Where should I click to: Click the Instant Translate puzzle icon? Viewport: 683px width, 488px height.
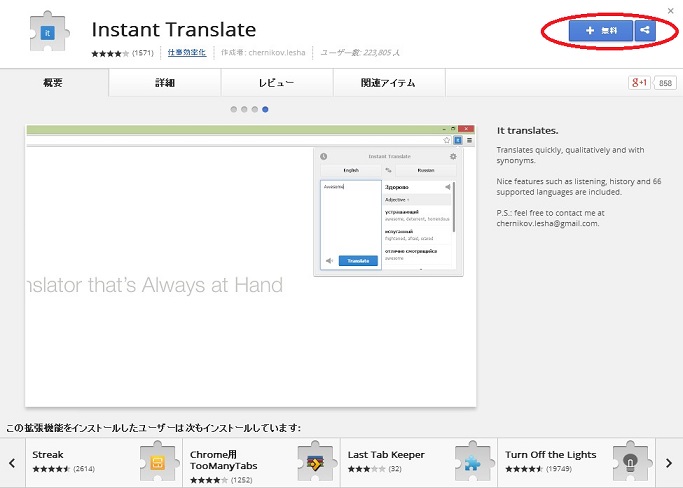48,33
